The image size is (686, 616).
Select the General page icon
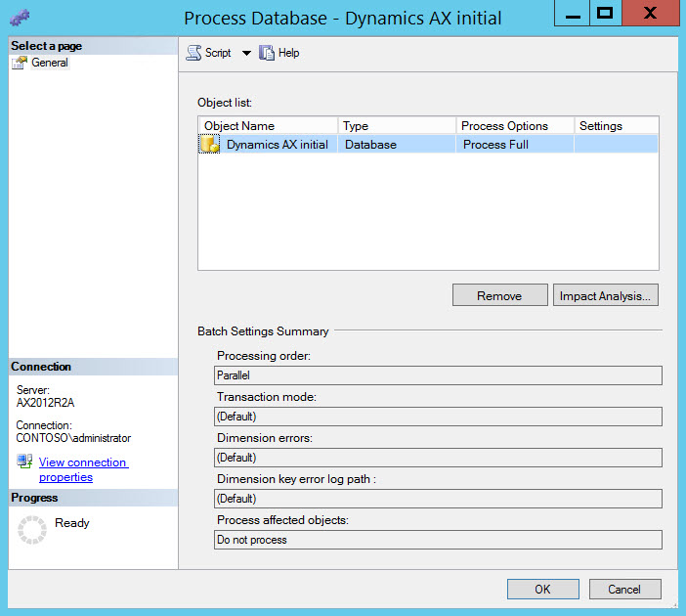coord(20,63)
